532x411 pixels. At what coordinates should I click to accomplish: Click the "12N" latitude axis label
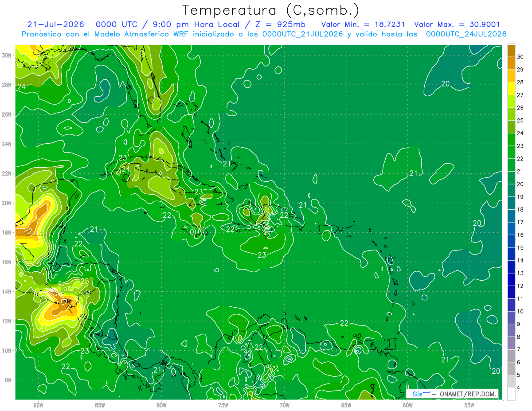[7, 321]
